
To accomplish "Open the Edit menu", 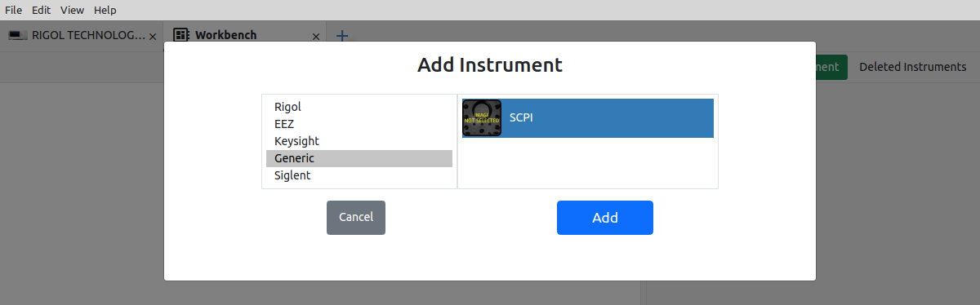I will point(42,10).
